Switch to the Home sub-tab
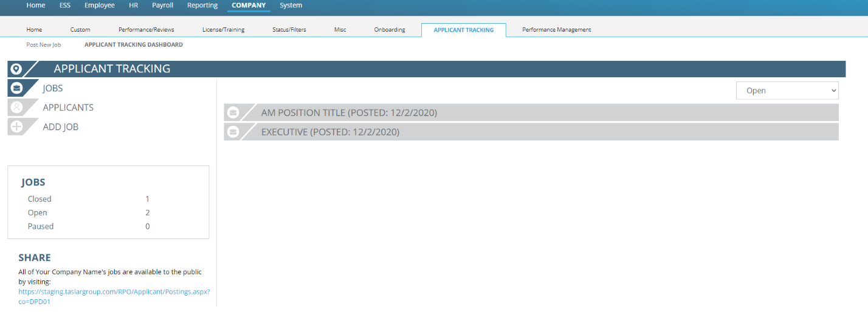Image resolution: width=868 pixels, height=312 pixels. pos(35,30)
